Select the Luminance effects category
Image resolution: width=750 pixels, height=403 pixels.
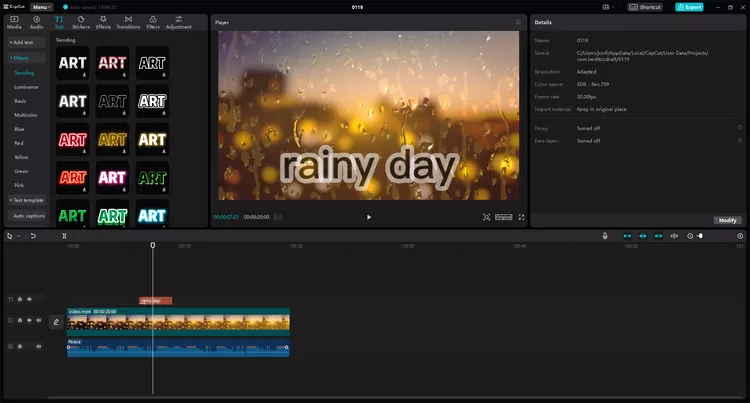click(26, 87)
